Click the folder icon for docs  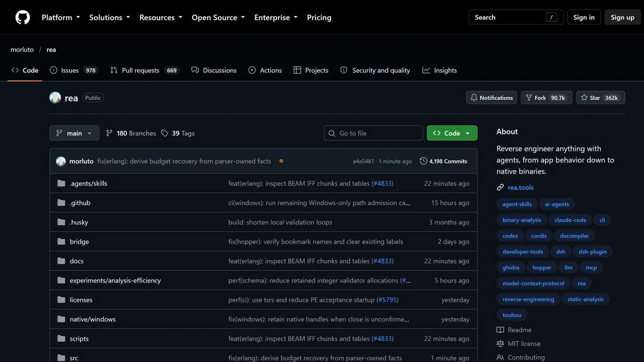[61, 261]
